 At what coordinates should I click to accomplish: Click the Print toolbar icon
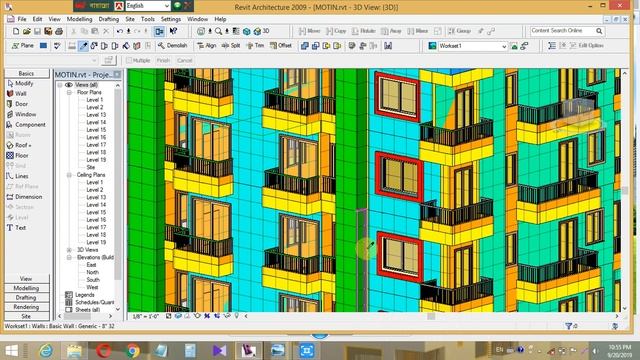coord(59,31)
